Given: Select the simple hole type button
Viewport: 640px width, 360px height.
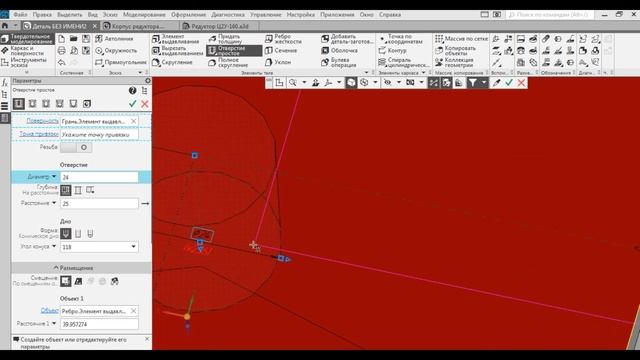Looking at the screenshot, I should pos(18,104).
